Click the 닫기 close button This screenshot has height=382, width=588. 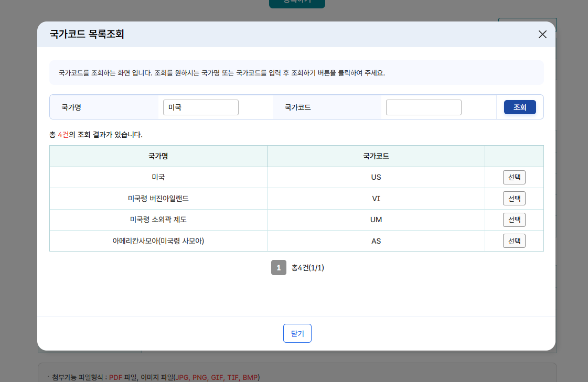point(297,333)
